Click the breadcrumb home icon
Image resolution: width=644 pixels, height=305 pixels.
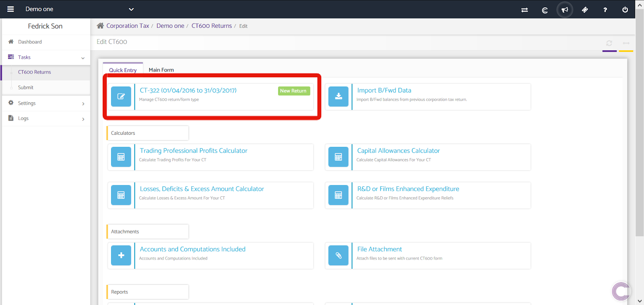click(100, 25)
